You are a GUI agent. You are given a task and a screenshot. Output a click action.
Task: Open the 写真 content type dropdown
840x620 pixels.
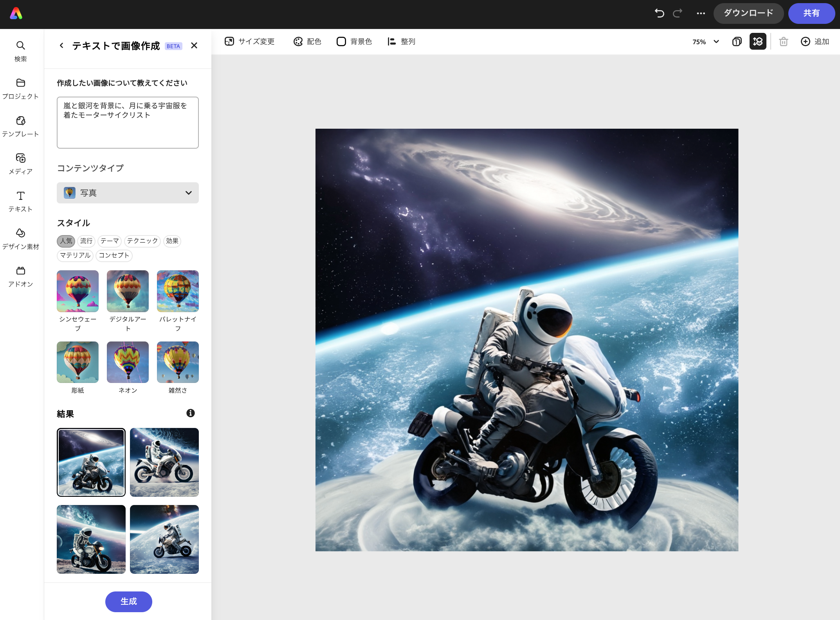(x=128, y=193)
